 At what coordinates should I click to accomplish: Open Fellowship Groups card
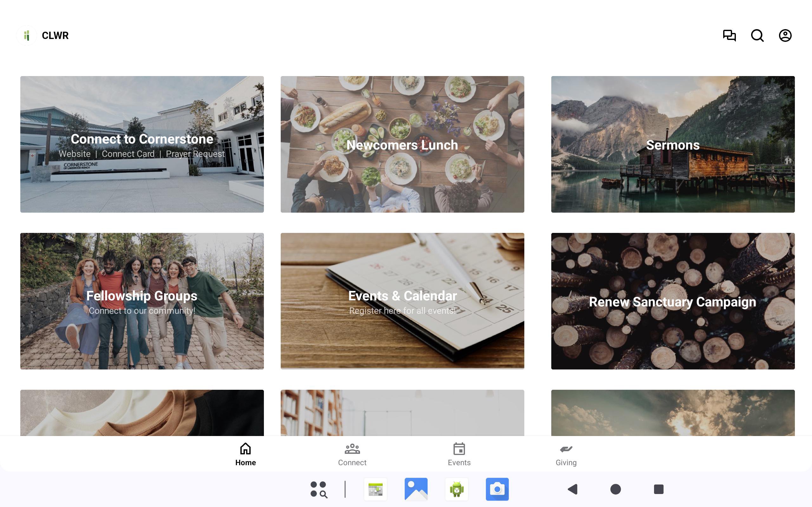point(141,301)
